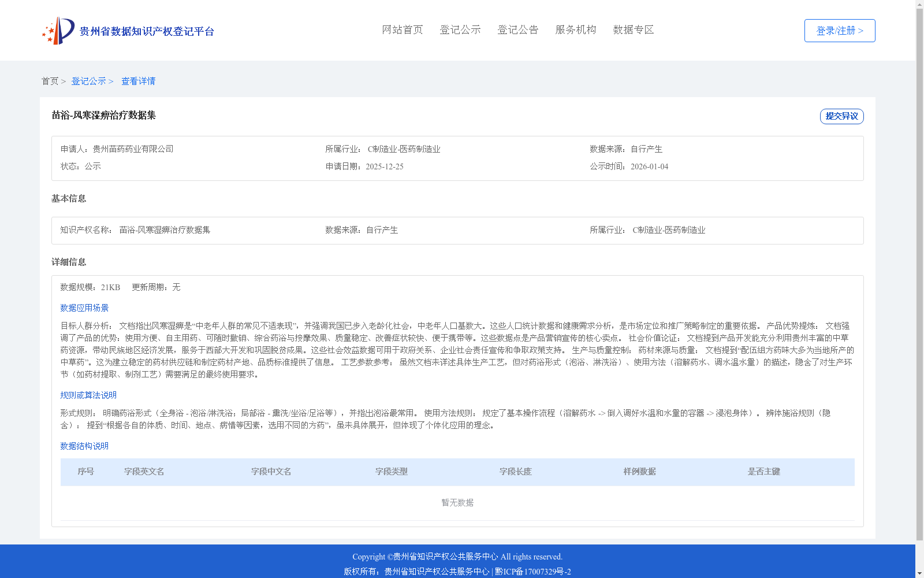Viewport: 924px width, 578px height.
Task: Click the scrollbar up arrow
Action: click(x=919, y=4)
